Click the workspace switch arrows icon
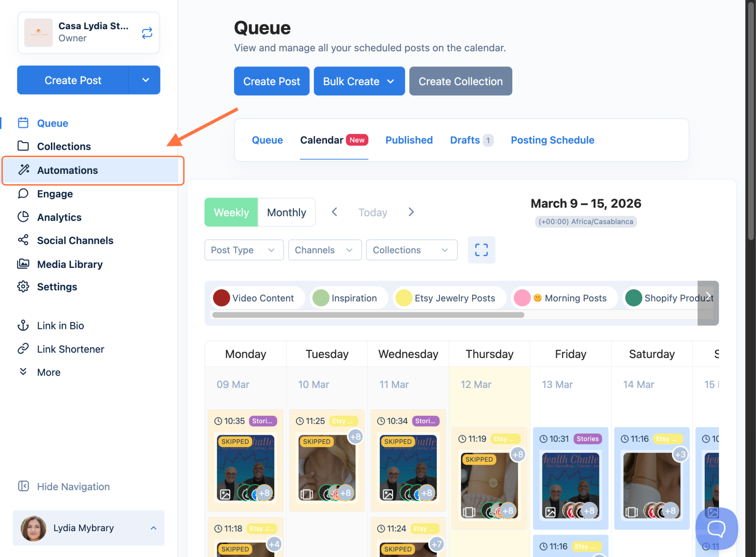Image resolution: width=756 pixels, height=557 pixels. coord(147,33)
